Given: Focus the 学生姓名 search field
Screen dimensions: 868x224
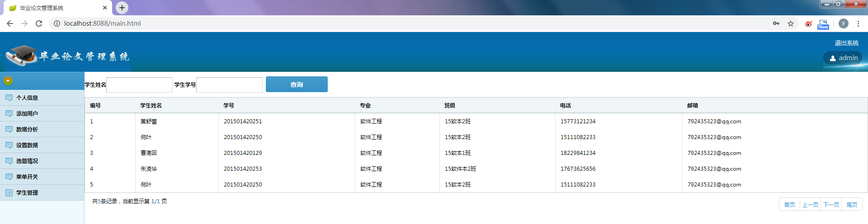Looking at the screenshot, I should point(139,85).
